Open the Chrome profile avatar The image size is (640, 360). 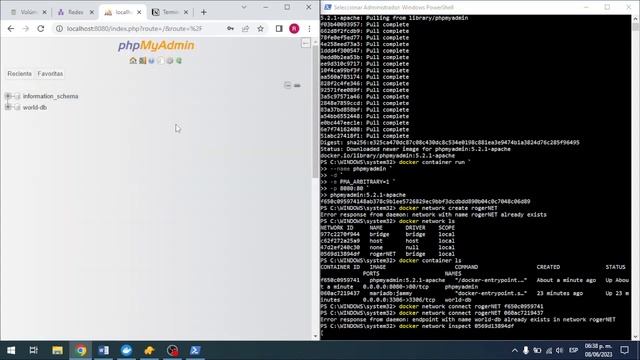click(x=294, y=29)
